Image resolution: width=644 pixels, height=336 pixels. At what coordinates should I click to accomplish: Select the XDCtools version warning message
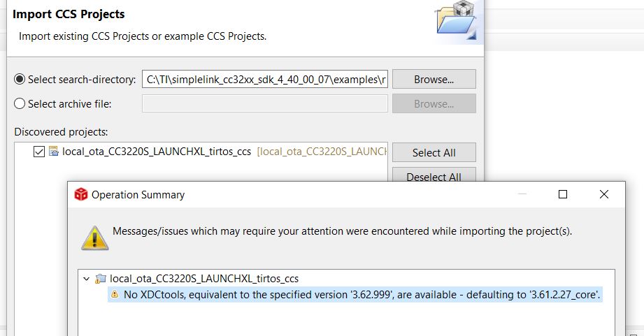point(355,295)
